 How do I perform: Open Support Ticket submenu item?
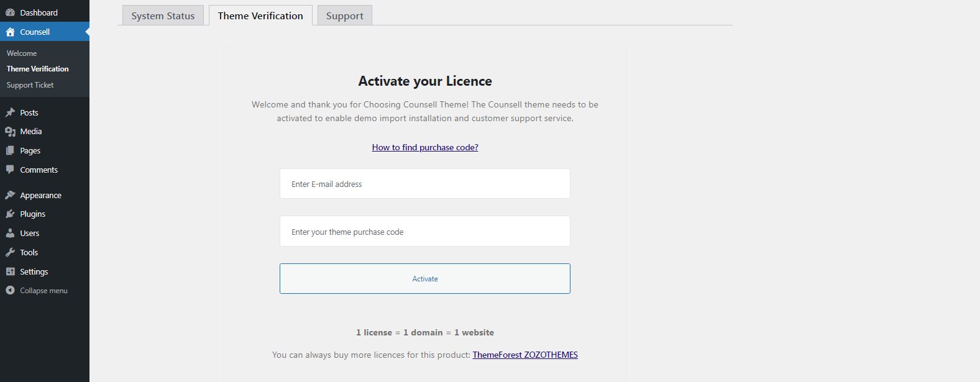pos(30,85)
